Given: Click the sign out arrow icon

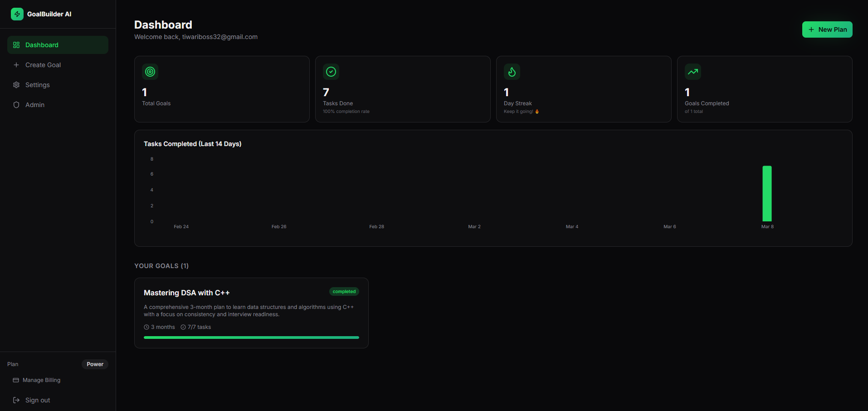Looking at the screenshot, I should pos(16,400).
